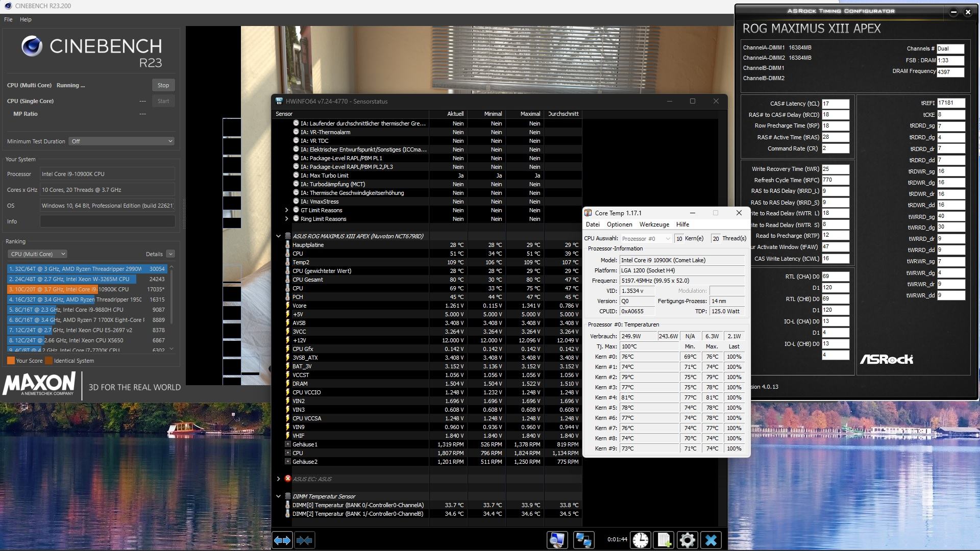
Task: Click status icon beside IA: Max Turbo Limit
Action: [x=296, y=176]
